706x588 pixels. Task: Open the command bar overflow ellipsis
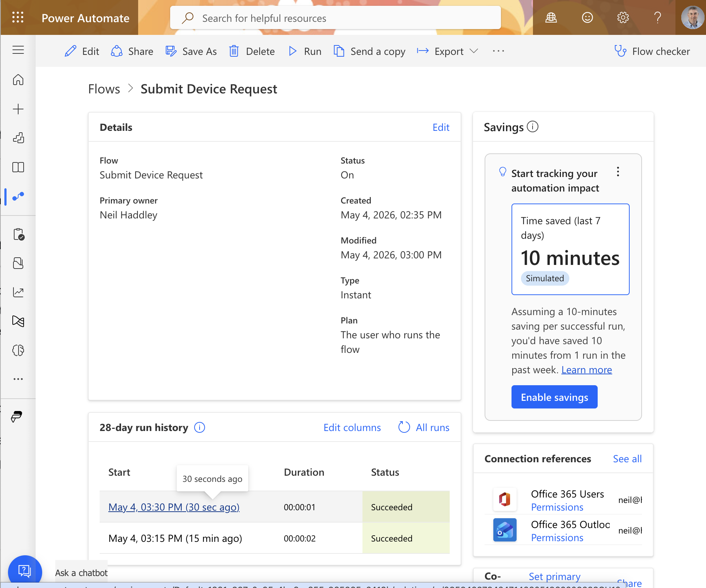498,51
